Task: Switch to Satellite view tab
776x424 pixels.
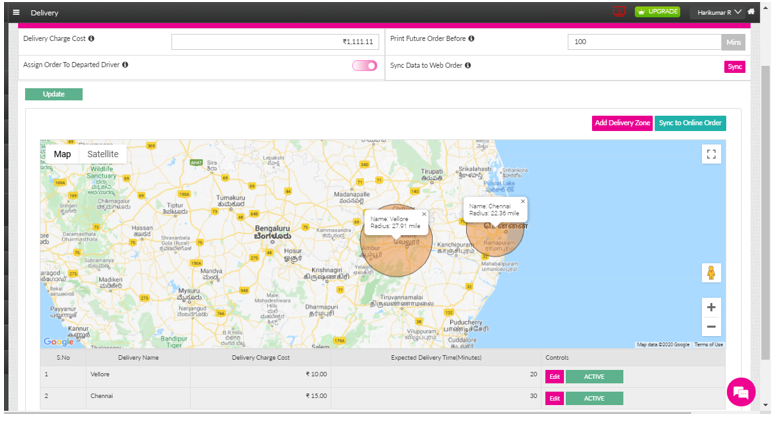Action: point(103,154)
